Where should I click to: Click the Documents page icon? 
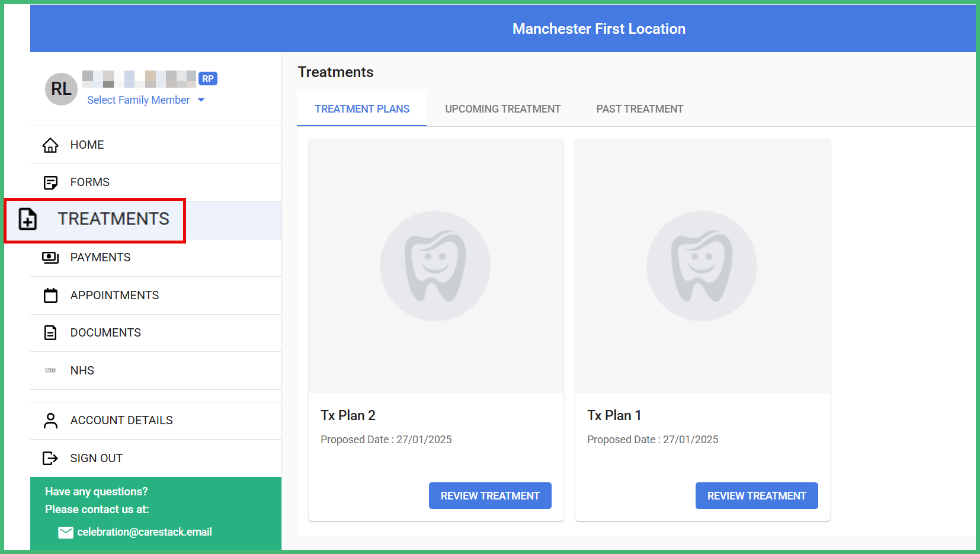pyautogui.click(x=50, y=332)
